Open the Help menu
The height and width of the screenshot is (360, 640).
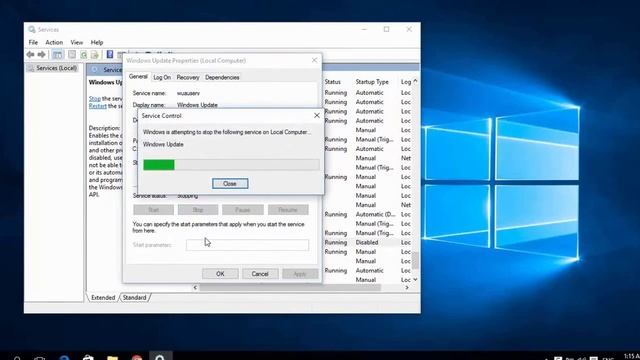(97, 42)
